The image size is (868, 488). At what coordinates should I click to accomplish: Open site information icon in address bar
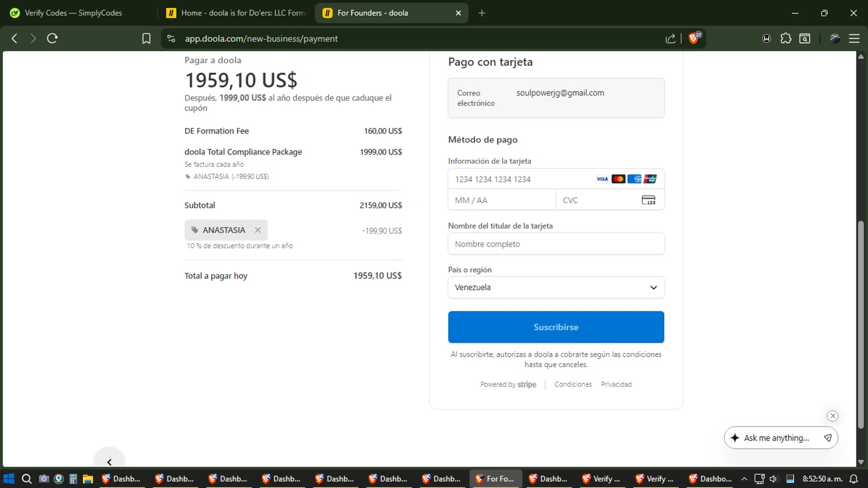[171, 38]
